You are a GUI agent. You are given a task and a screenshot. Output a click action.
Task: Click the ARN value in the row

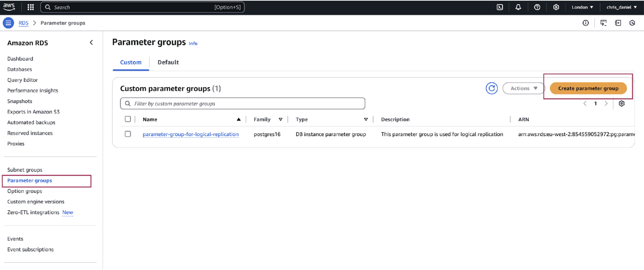[x=576, y=134]
